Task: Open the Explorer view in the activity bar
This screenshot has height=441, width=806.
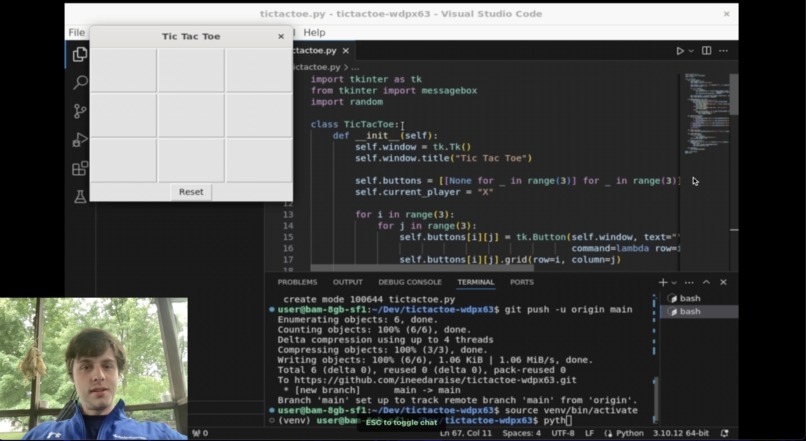Action: [80, 54]
